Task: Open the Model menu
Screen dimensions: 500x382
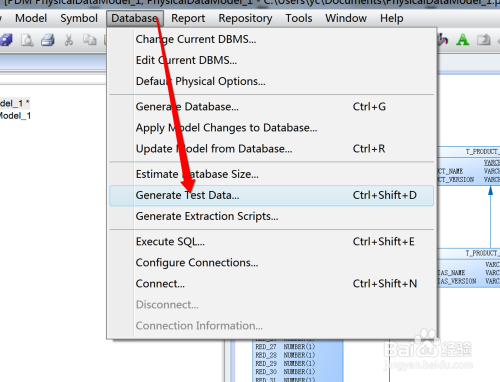Action: click(31, 18)
